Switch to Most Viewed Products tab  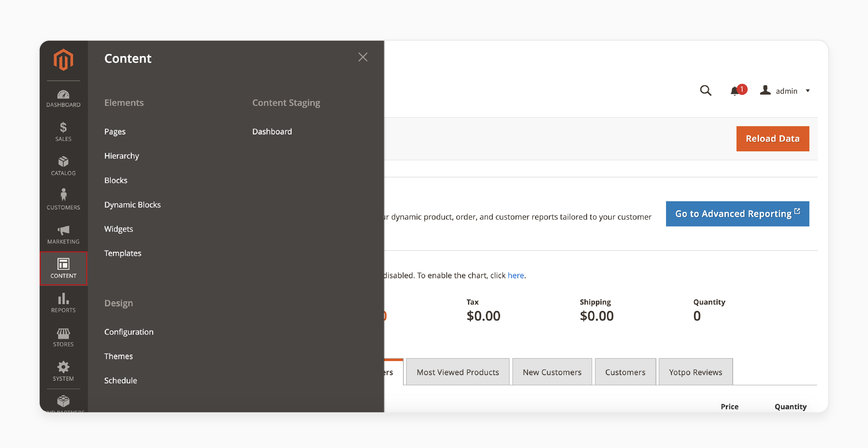coord(457,372)
